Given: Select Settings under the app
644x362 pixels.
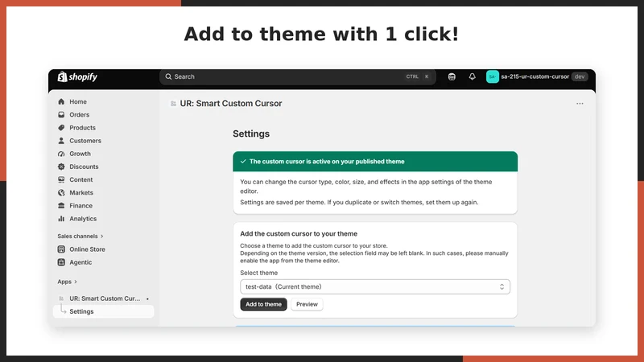Looking at the screenshot, I should click(x=103, y=311).
